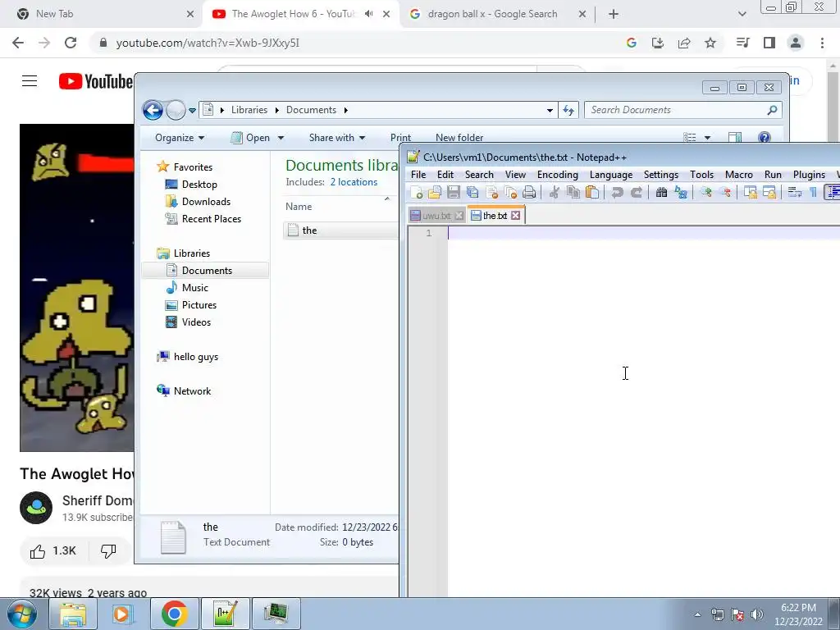Select Music library in Explorer sidebar
Screen dimensions: 840x630
pyautogui.click(x=195, y=288)
